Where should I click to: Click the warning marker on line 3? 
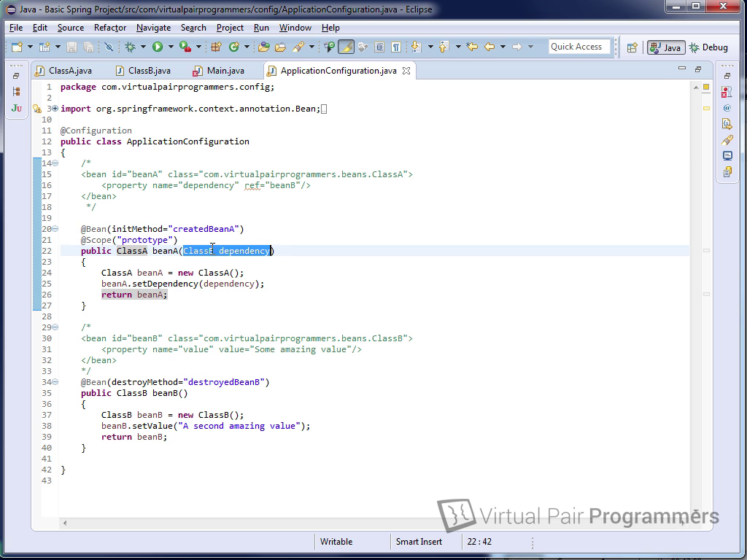click(36, 109)
